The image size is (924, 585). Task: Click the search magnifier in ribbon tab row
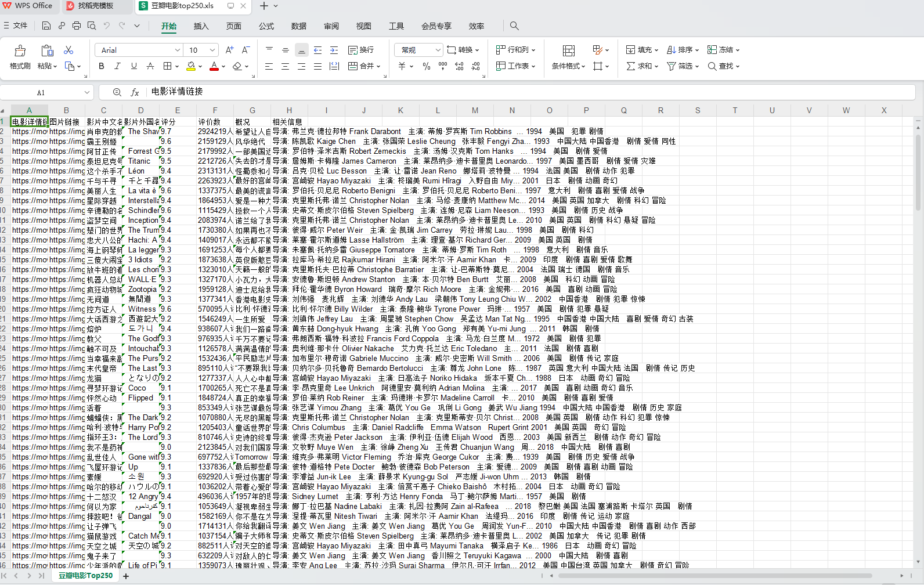tap(514, 26)
